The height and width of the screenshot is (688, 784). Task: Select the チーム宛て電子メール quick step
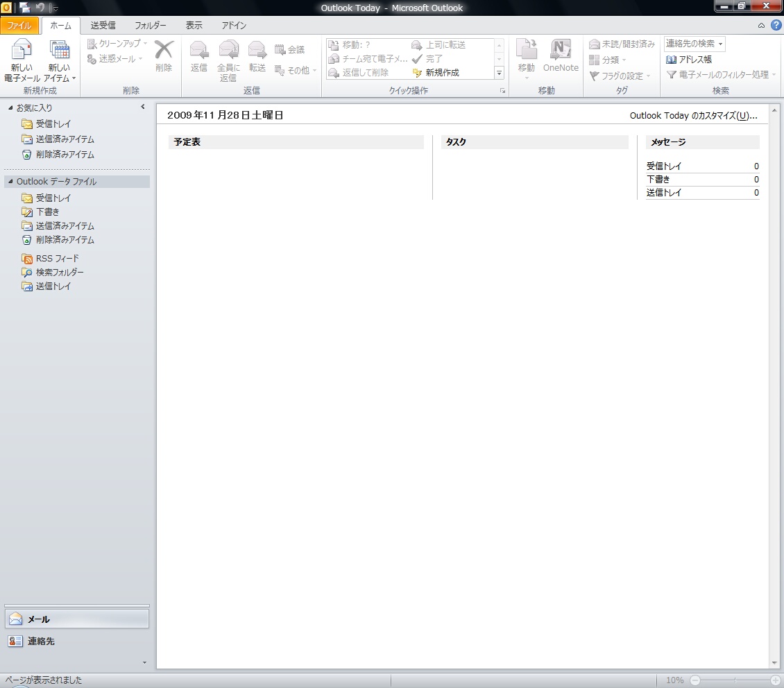point(368,59)
